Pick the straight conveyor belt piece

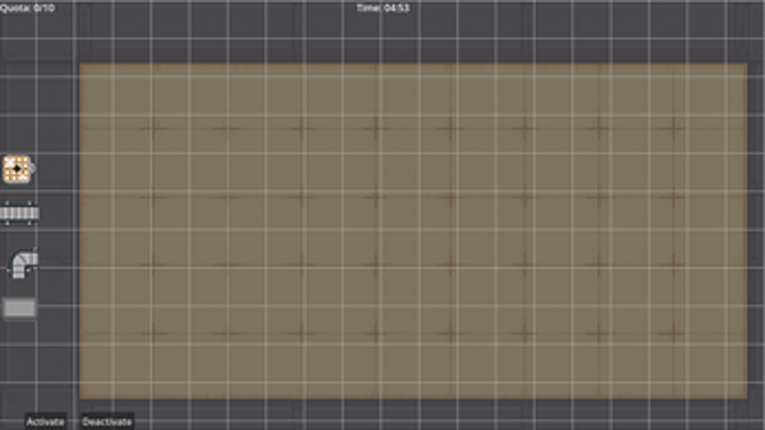[20, 213]
